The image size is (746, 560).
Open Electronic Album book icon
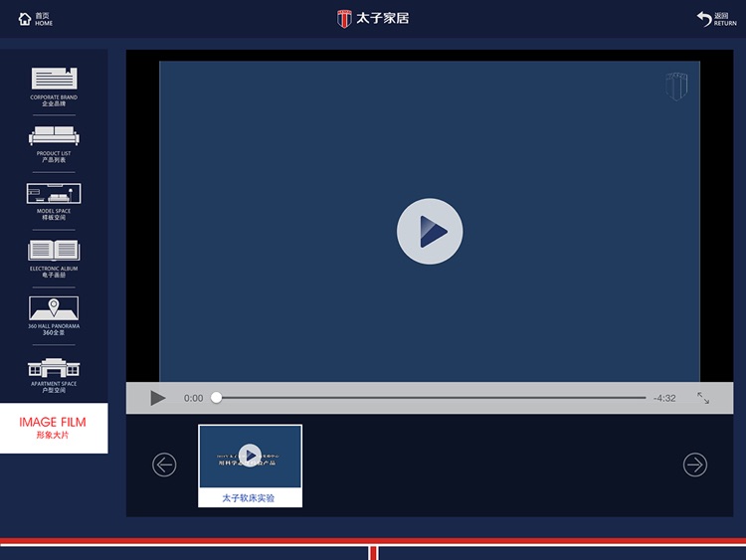click(x=54, y=251)
